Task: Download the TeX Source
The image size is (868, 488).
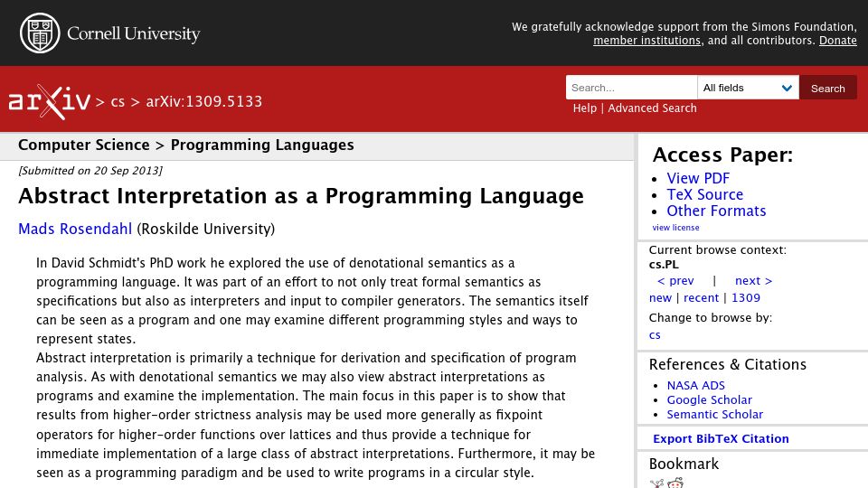Action: point(704,195)
